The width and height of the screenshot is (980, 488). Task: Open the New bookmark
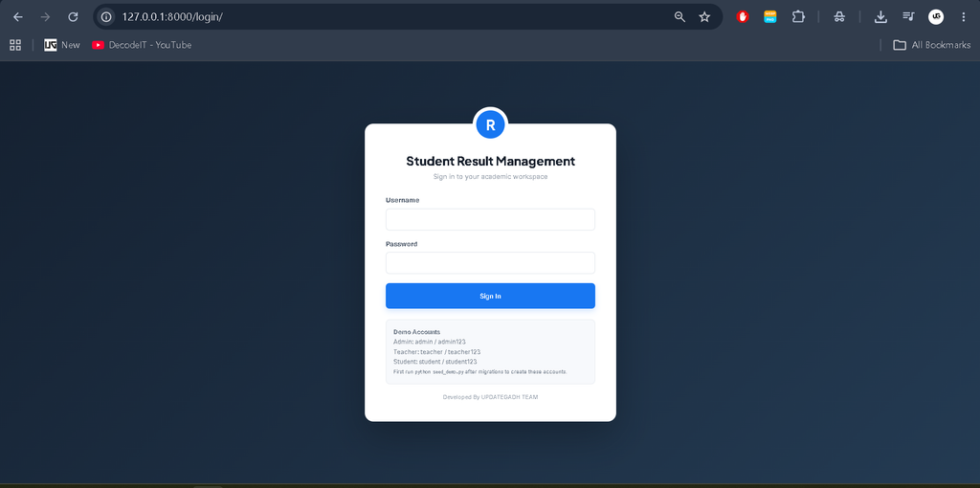click(62, 45)
